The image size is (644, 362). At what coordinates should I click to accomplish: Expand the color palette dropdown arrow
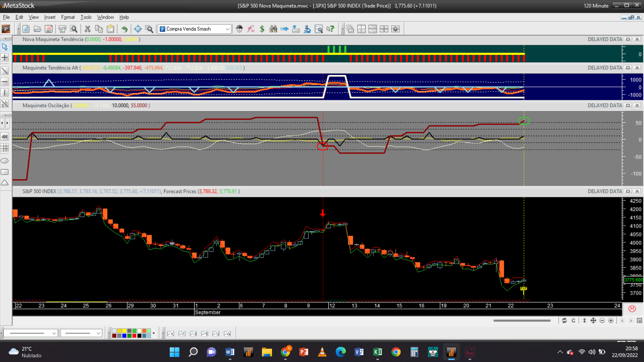[154, 333]
